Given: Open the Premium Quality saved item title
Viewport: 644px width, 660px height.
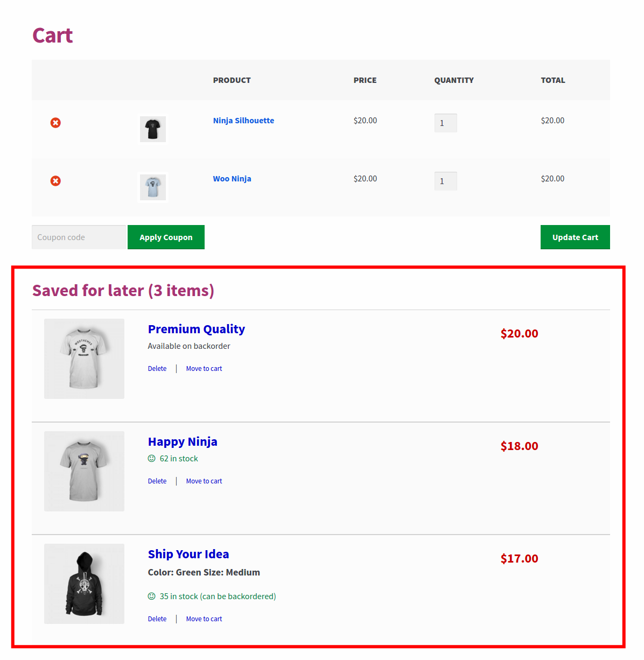Looking at the screenshot, I should 197,329.
